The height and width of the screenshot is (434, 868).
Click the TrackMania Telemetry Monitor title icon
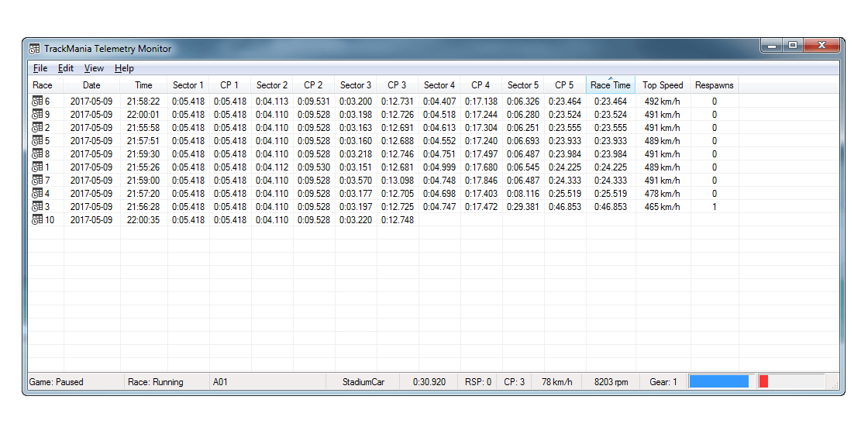coord(34,49)
